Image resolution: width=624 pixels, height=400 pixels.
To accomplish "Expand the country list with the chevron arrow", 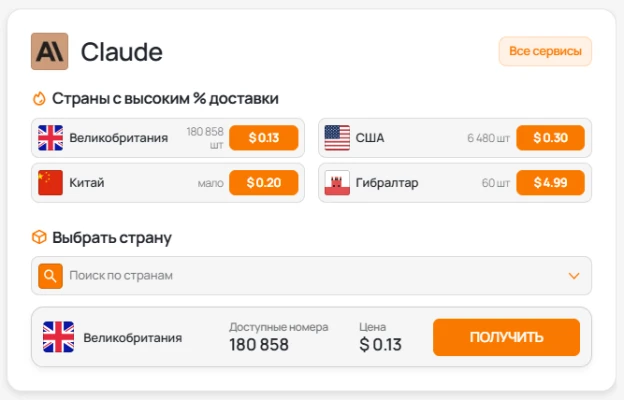I will click(574, 275).
